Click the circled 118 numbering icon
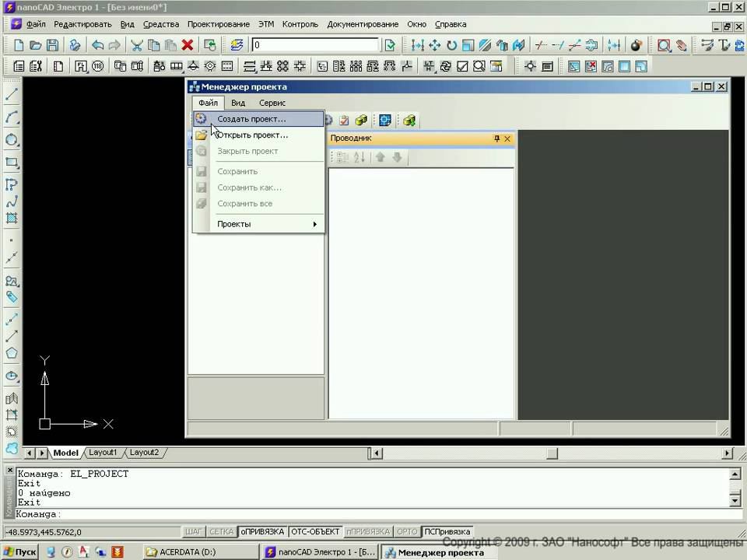This screenshot has width=747, height=560. (98, 66)
